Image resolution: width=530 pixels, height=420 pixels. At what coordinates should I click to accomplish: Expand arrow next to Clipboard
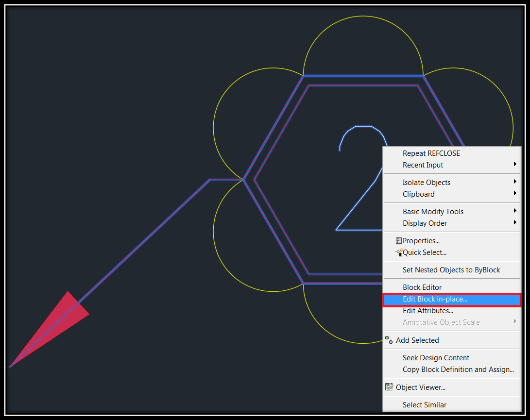[x=515, y=193]
